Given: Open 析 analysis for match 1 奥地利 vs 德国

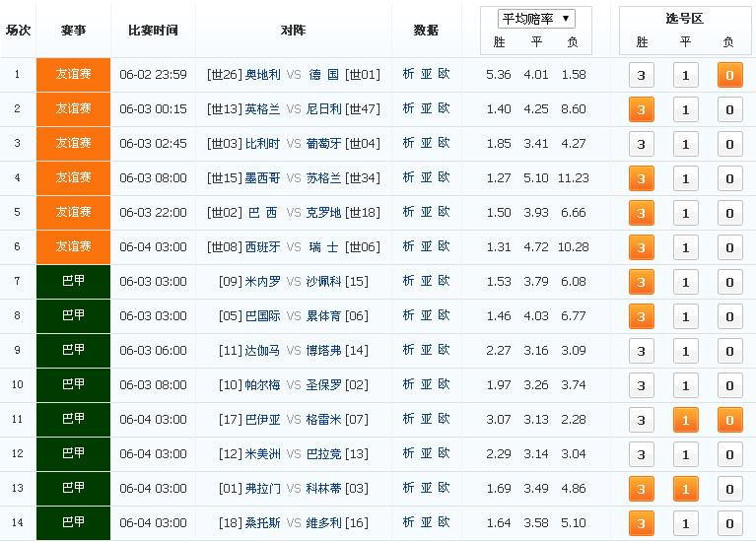Looking at the screenshot, I should click(x=408, y=74).
